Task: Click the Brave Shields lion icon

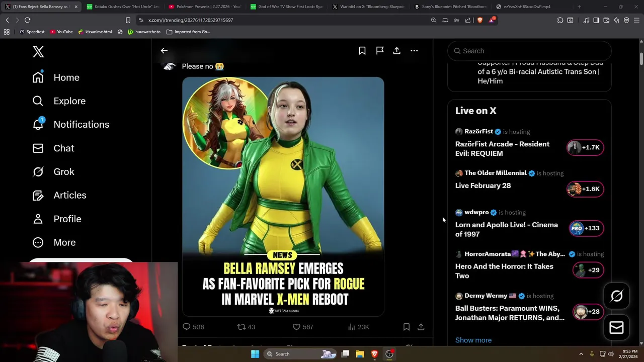Action: coord(479,20)
